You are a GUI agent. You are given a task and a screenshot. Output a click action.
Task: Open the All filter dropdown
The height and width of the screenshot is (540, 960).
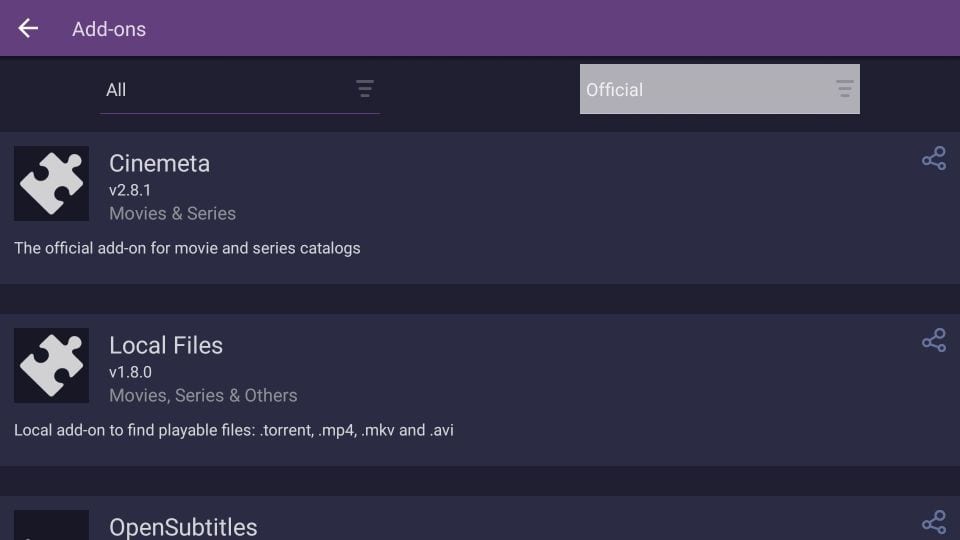coord(239,89)
